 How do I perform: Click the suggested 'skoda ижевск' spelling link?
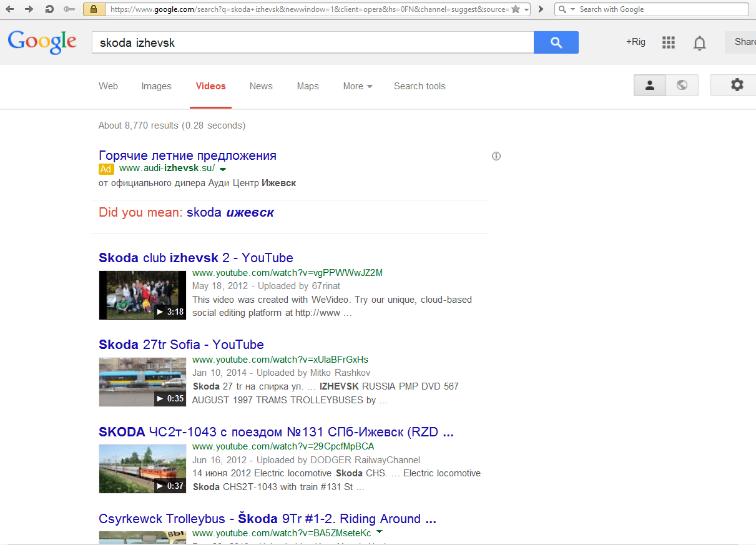pyautogui.click(x=230, y=212)
